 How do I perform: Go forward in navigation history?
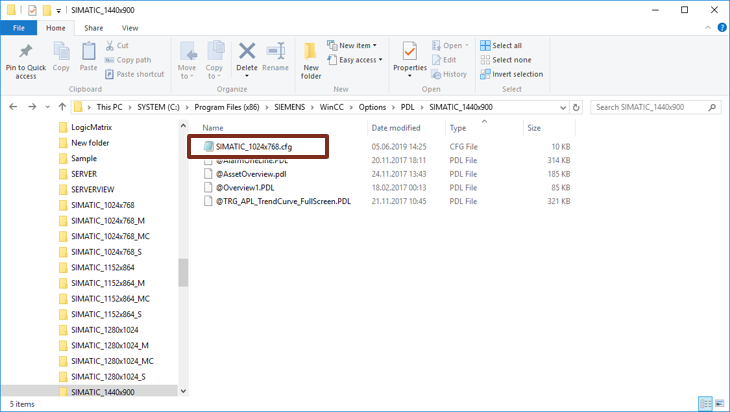32,107
